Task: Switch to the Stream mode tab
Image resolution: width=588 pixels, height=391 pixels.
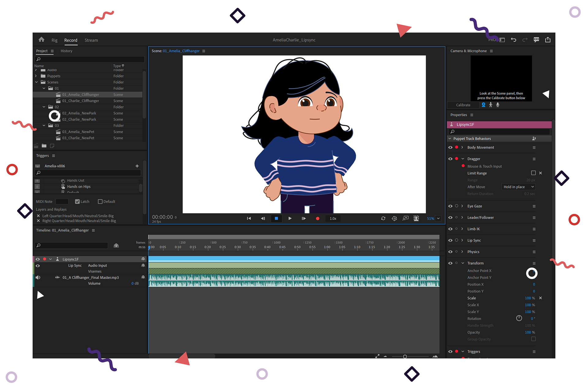Action: [x=91, y=40]
